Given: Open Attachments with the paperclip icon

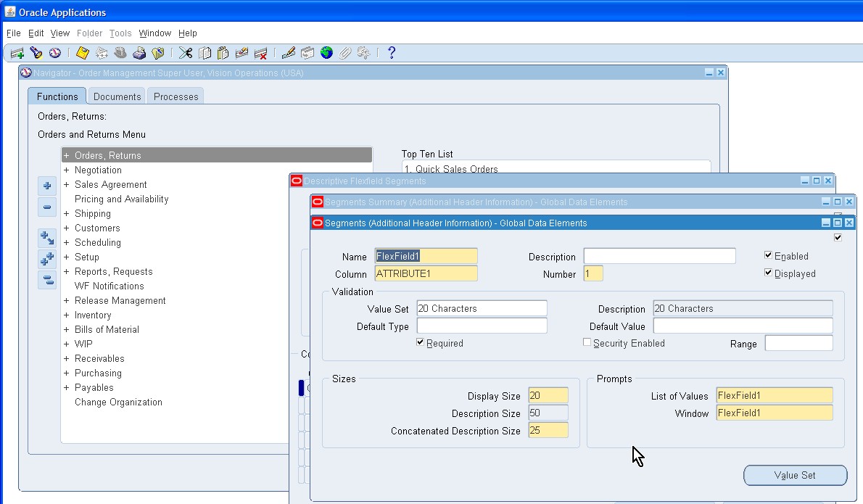Looking at the screenshot, I should click(345, 53).
